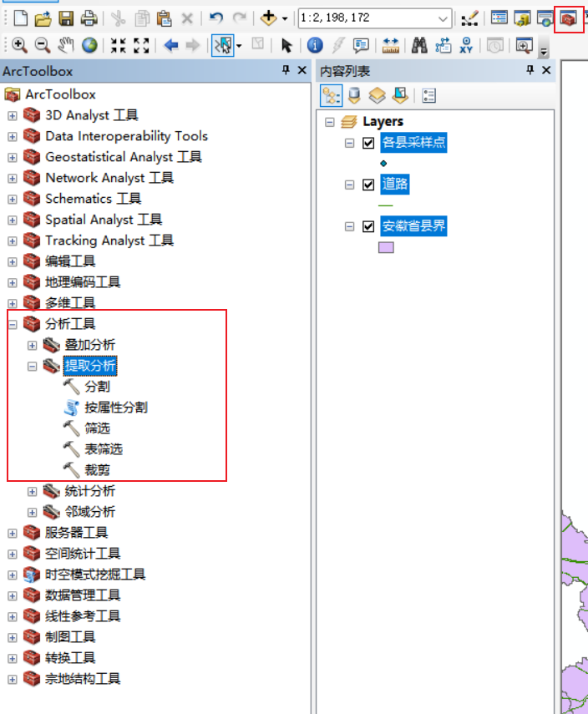588x714 pixels.
Task: Print the map
Action: (89, 18)
